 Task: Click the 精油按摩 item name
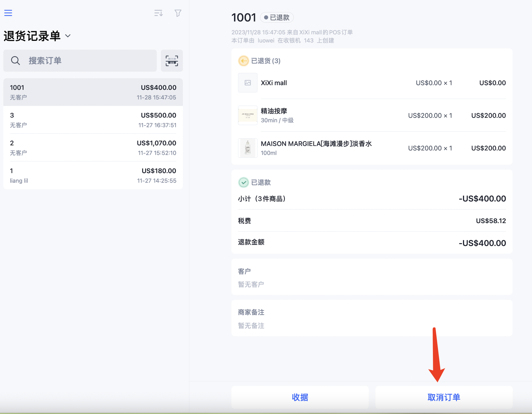coord(274,111)
